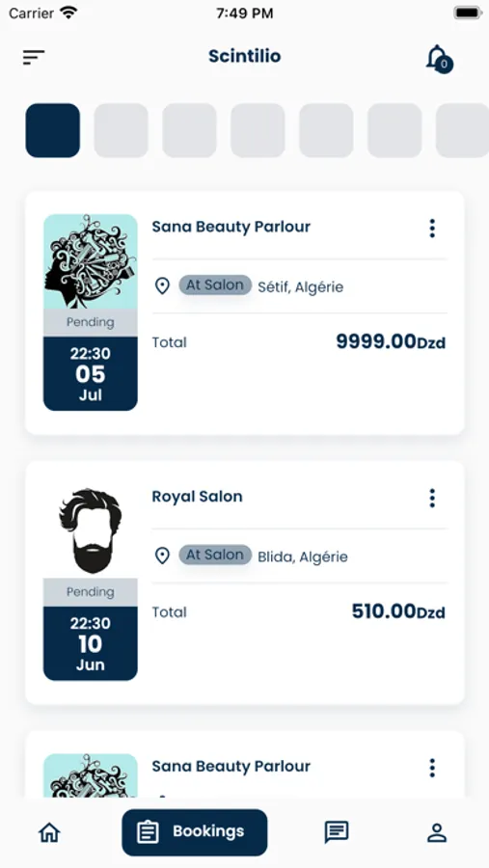The image size is (489, 868).
Task: Tap Bookings clipboard icon in bottom bar
Action: pyautogui.click(x=148, y=832)
